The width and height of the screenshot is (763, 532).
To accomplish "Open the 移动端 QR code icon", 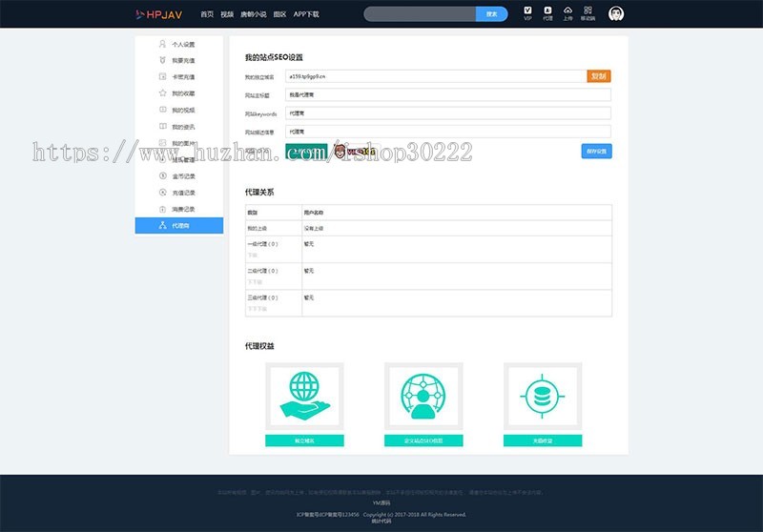I will pyautogui.click(x=588, y=13).
